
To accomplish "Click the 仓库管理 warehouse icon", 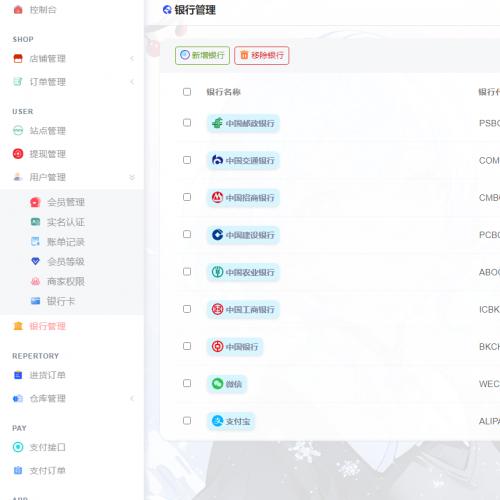I will click(x=18, y=398).
